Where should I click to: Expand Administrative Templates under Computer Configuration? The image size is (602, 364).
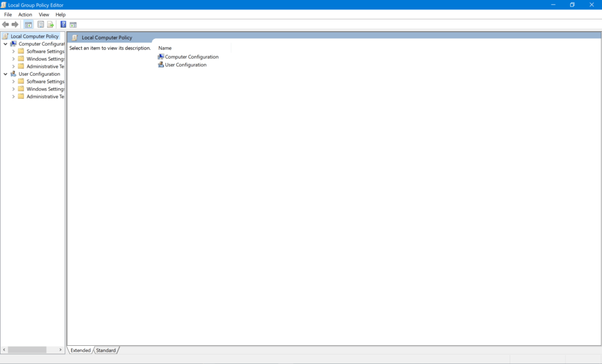point(14,66)
